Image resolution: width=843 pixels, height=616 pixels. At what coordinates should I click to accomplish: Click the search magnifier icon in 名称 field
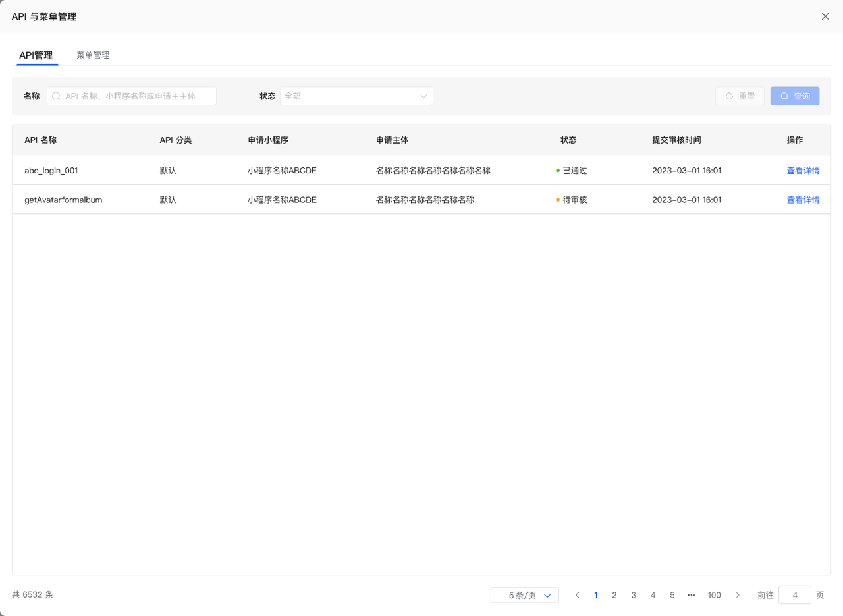pos(57,96)
